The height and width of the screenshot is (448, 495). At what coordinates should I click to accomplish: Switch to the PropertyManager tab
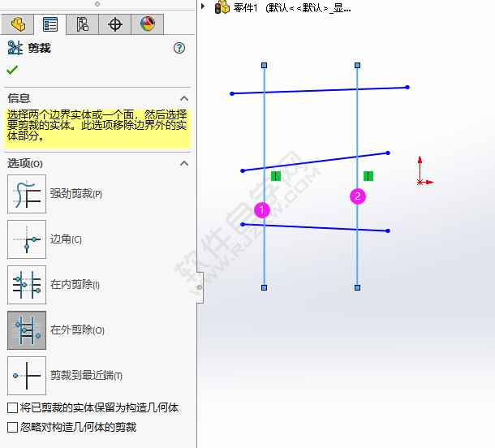(50, 24)
